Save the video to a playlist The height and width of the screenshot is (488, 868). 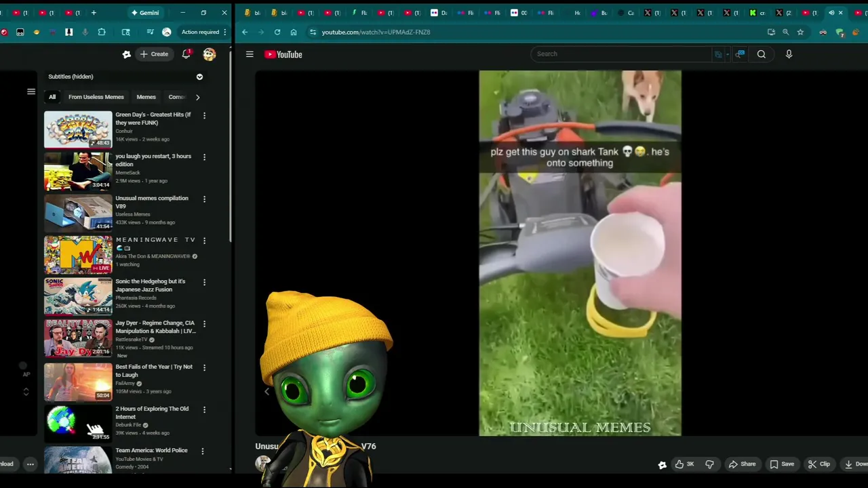[x=782, y=464]
